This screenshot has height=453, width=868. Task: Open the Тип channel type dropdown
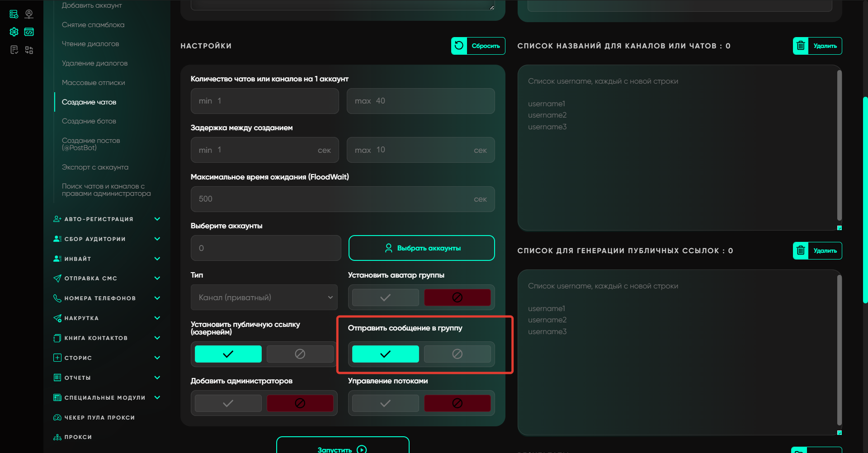[x=264, y=297]
